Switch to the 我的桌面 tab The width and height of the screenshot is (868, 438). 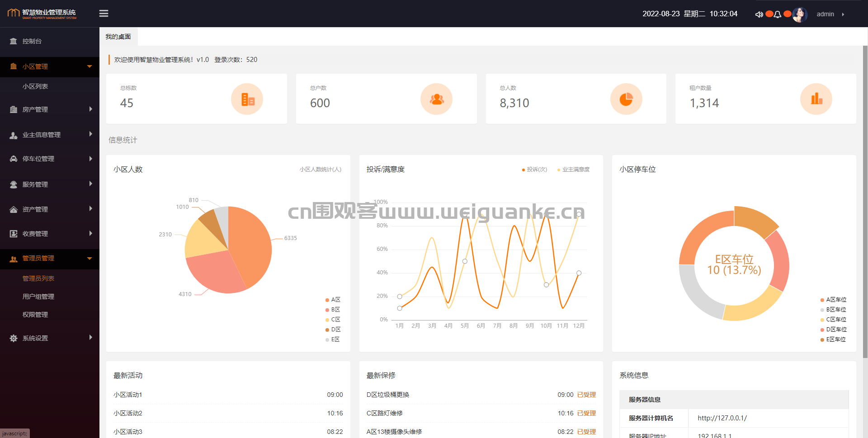click(118, 37)
